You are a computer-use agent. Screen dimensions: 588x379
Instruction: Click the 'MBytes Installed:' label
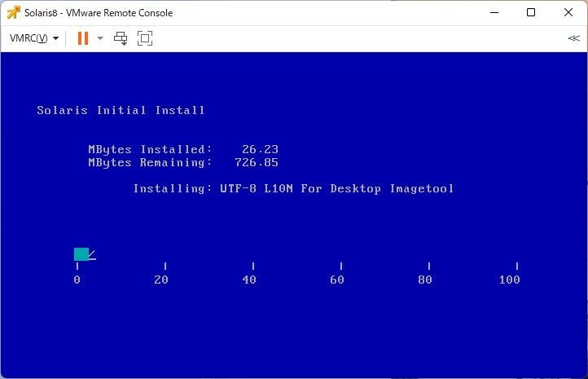150,149
